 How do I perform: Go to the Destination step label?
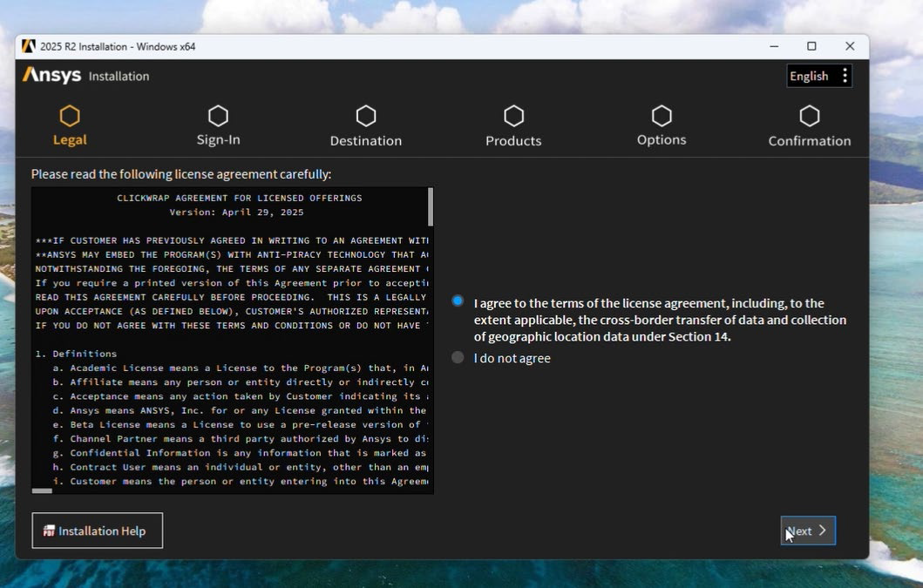point(366,140)
